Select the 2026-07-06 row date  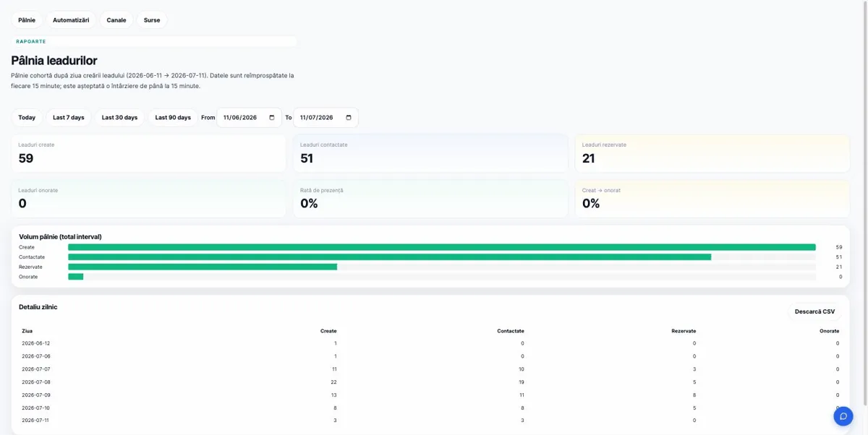pyautogui.click(x=36, y=356)
